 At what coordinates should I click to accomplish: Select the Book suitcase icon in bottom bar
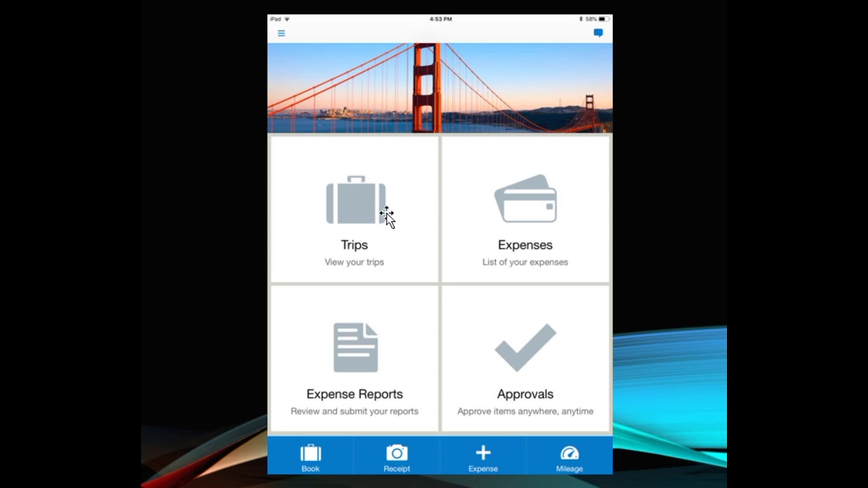311,453
